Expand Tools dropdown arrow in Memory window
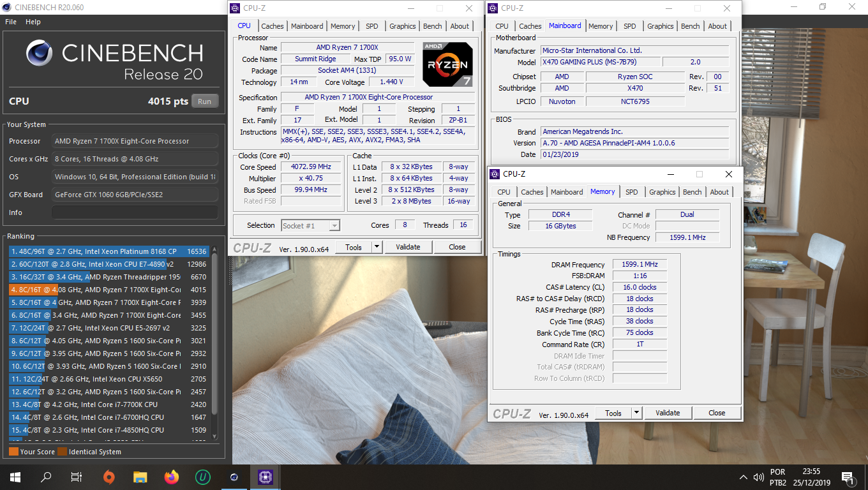Image resolution: width=868 pixels, height=490 pixels. pyautogui.click(x=636, y=413)
